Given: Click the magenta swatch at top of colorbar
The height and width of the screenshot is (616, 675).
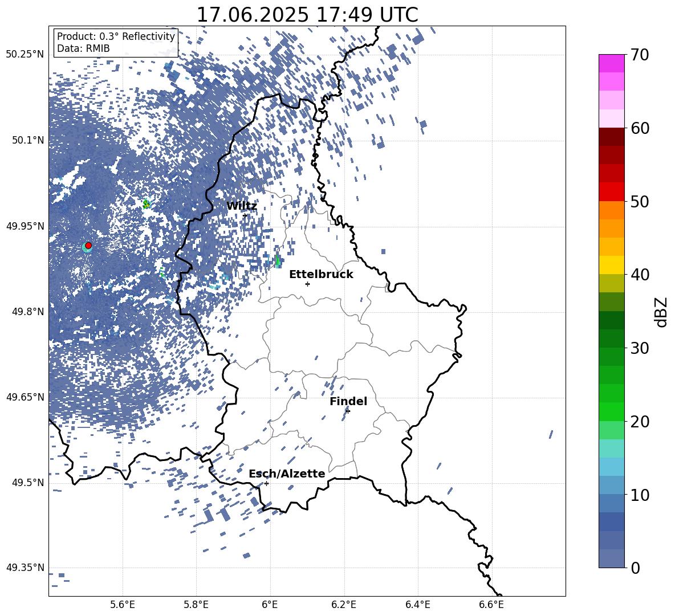Looking at the screenshot, I should [x=611, y=63].
